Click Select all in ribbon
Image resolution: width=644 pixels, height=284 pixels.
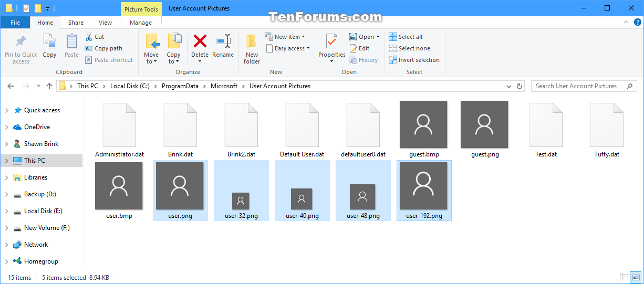(x=406, y=37)
